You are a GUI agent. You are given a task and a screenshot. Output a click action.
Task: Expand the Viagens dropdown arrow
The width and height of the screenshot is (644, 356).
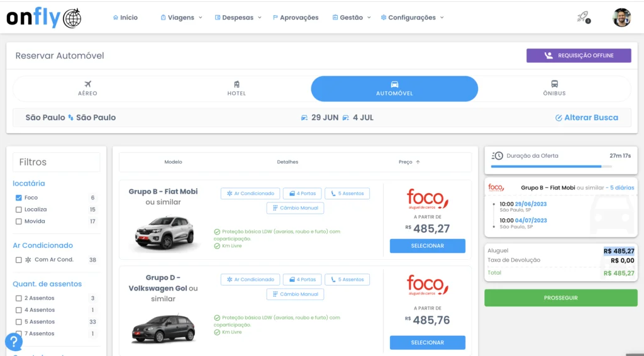pos(201,18)
